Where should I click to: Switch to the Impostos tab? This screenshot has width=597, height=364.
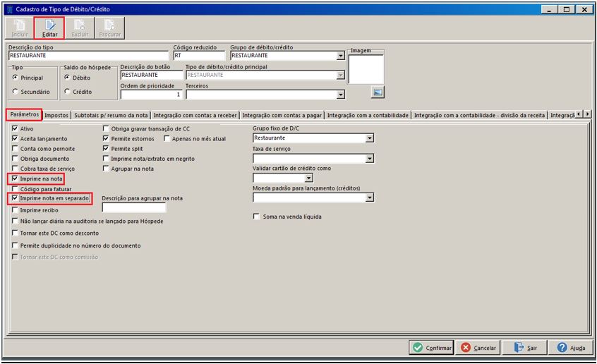pyautogui.click(x=56, y=115)
